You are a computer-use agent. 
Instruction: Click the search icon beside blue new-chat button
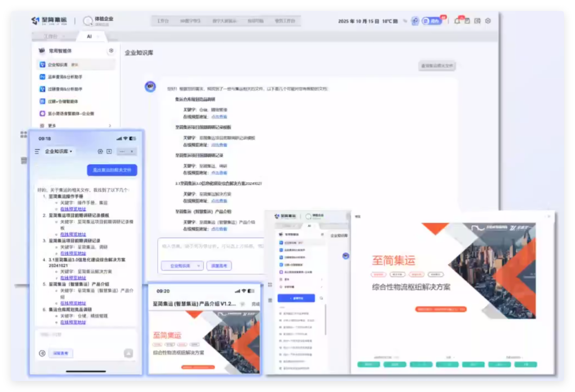[321, 298]
